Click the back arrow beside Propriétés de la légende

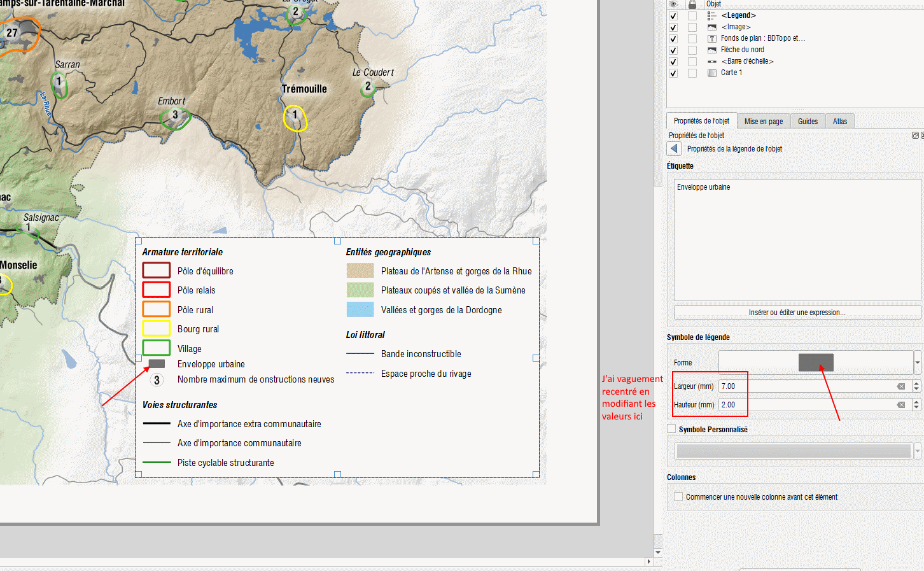(x=674, y=148)
